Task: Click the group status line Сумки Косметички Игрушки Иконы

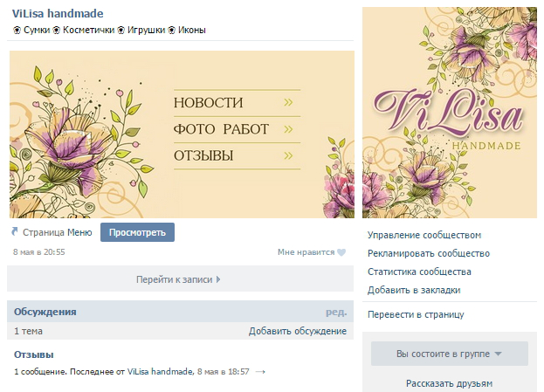Action: click(109, 31)
